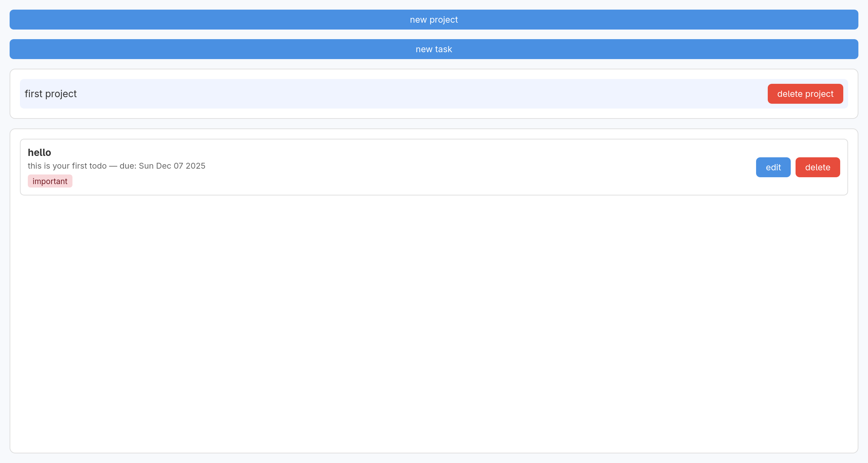Click the word 'project' in delete project
Viewport: 868px width, 463px height.
(x=819, y=94)
